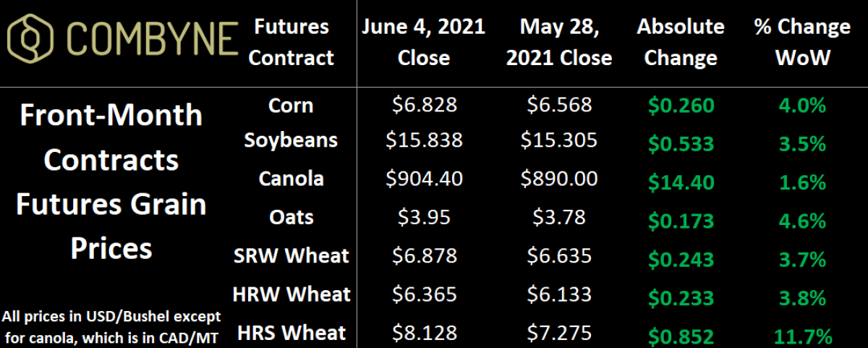The image size is (868, 348).
Task: Select the Futures Contract column header
Action: pos(292,42)
